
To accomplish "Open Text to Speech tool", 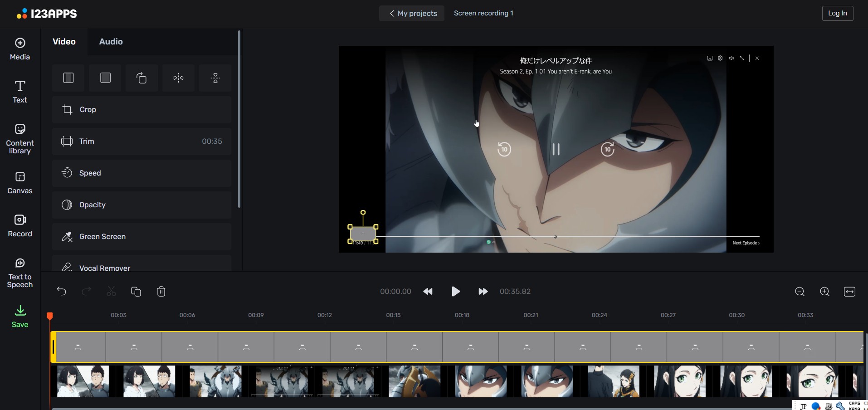I will pyautogui.click(x=20, y=273).
